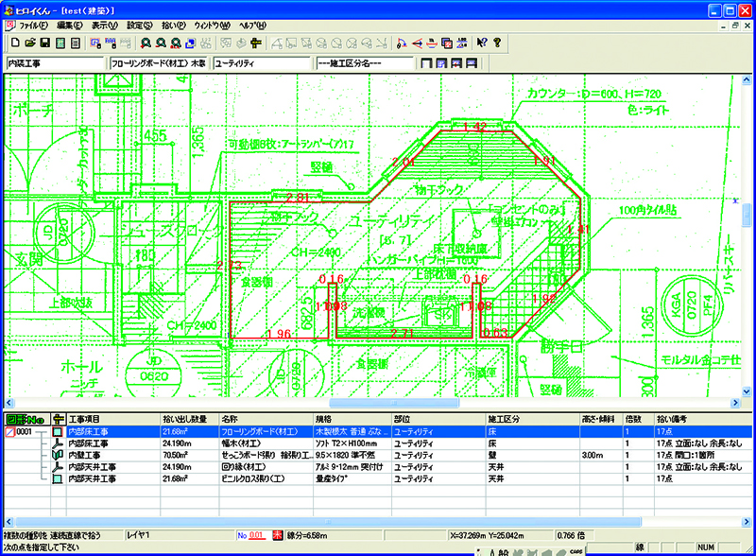Open the 内装工事 category field
Image resolution: width=756 pixels, height=556 pixels.
(54, 63)
